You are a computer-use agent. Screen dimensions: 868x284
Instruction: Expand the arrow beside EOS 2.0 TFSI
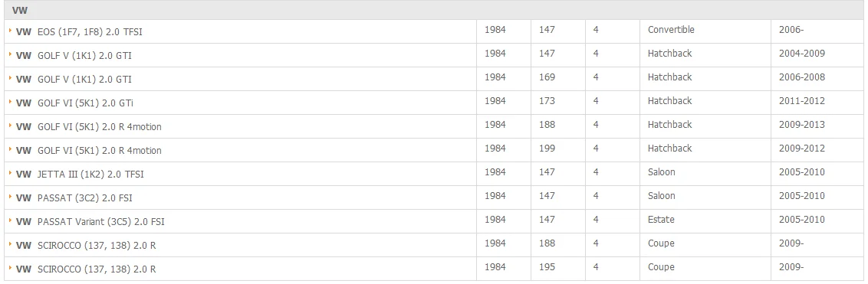coord(11,31)
